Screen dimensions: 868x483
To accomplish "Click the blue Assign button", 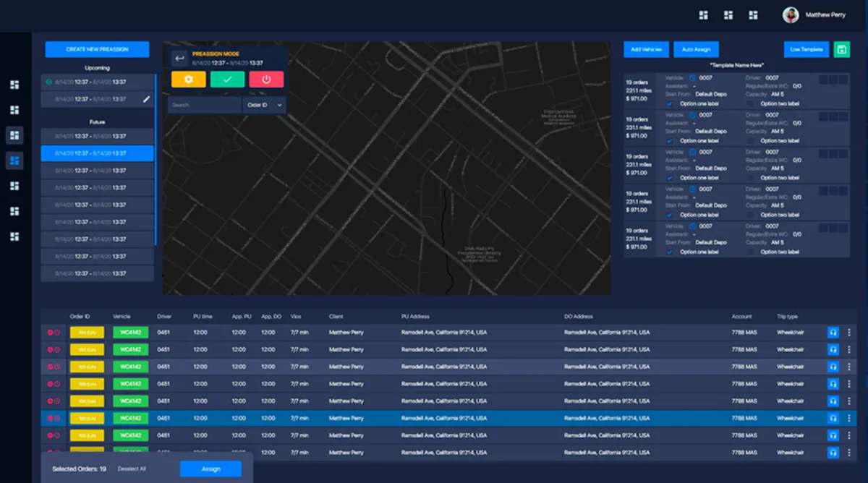I will pyautogui.click(x=210, y=469).
